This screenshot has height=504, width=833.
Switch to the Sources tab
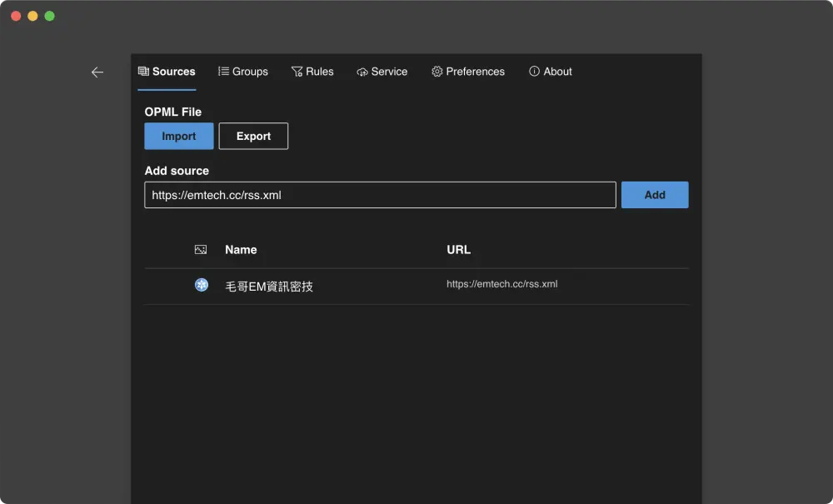tap(167, 72)
